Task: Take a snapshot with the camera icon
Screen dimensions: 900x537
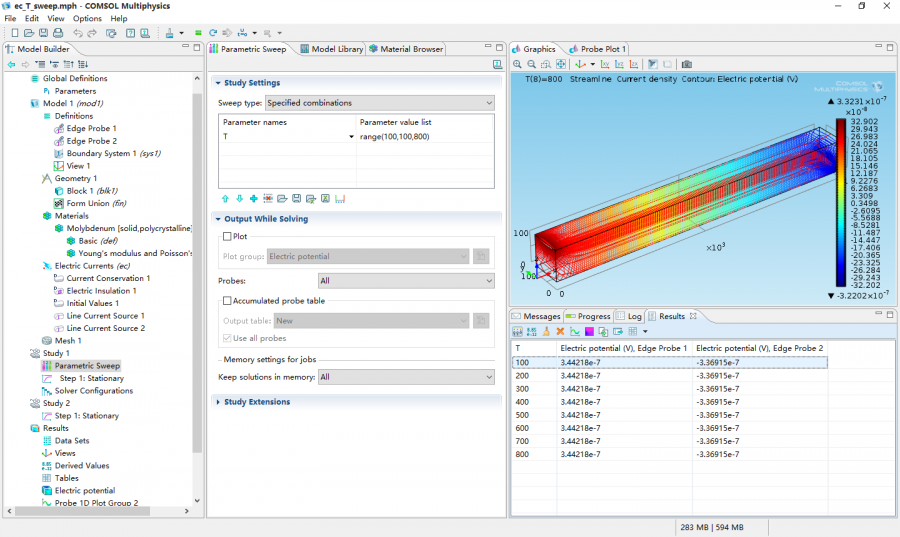Action: pyautogui.click(x=686, y=64)
